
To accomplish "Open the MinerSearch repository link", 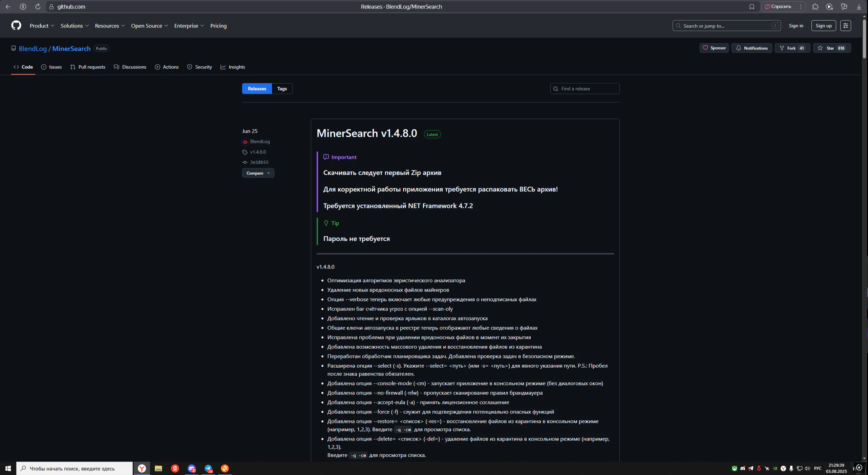I will tap(71, 48).
